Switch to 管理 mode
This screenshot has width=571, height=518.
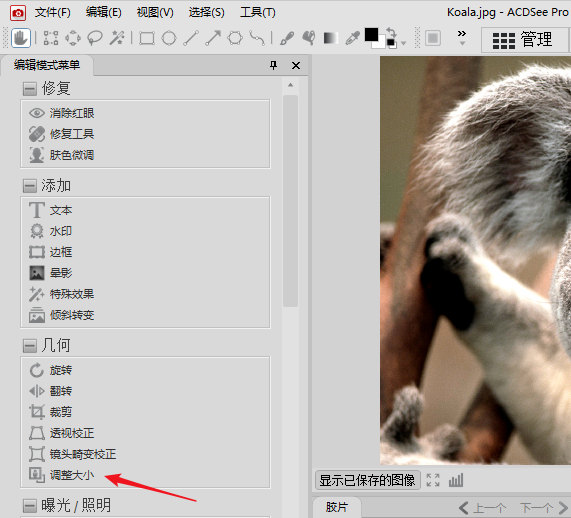coord(524,40)
